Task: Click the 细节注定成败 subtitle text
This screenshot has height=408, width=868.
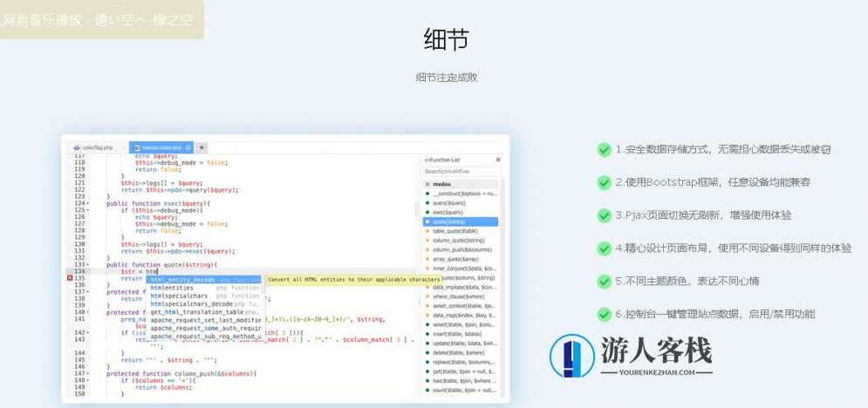Action: coord(446,78)
